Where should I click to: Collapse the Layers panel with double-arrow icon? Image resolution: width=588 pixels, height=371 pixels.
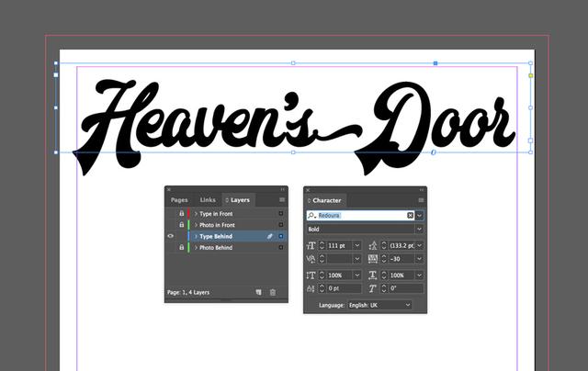tap(282, 189)
